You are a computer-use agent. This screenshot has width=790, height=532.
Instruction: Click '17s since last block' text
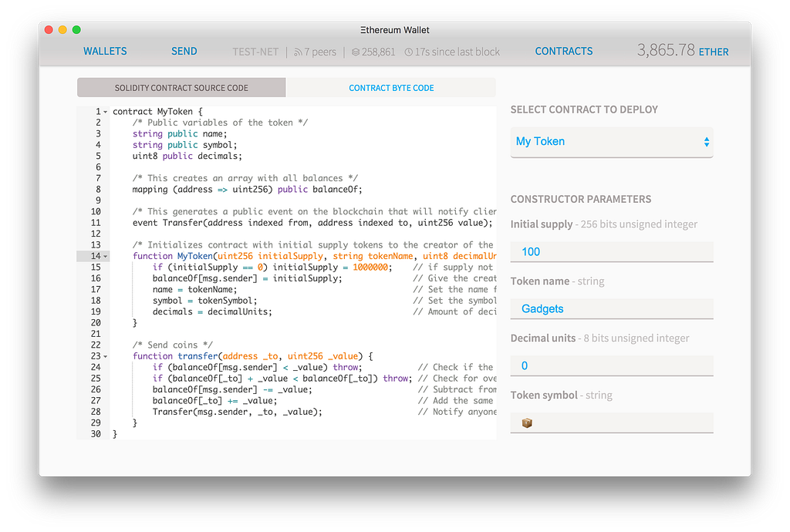click(457, 52)
